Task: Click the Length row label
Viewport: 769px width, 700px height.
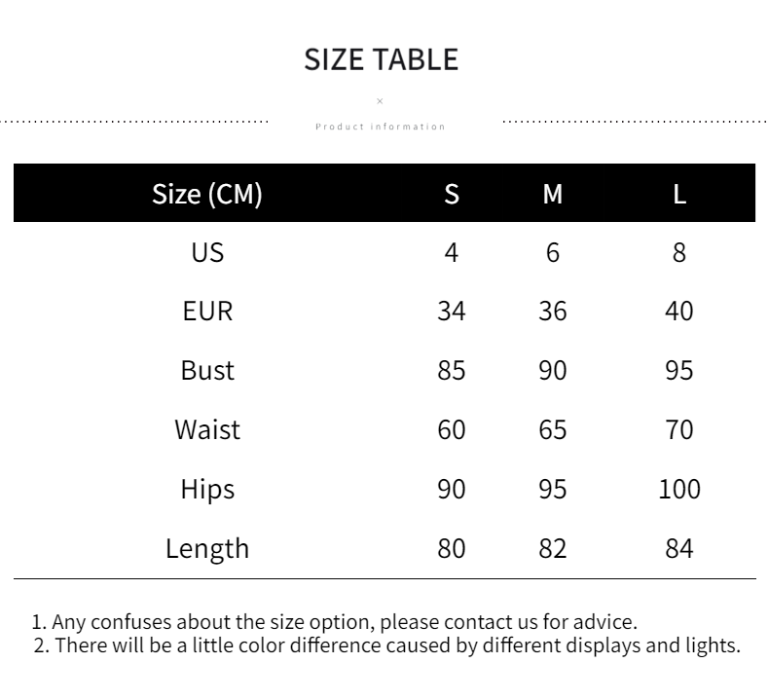Action: (x=207, y=548)
